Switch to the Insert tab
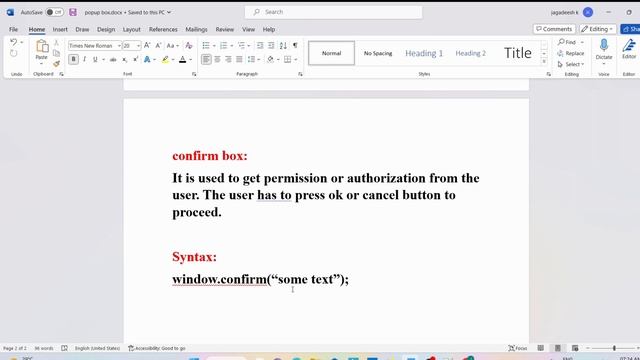640x360 pixels. click(60, 29)
